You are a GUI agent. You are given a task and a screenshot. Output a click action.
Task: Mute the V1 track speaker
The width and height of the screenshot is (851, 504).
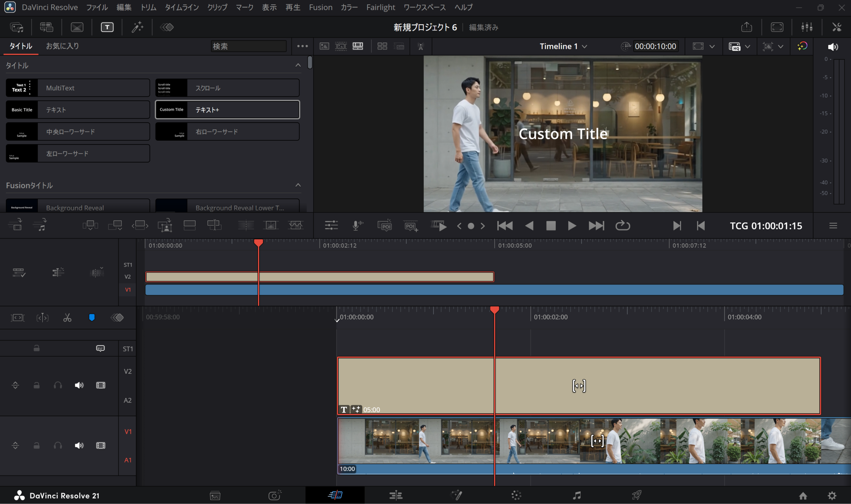click(79, 445)
